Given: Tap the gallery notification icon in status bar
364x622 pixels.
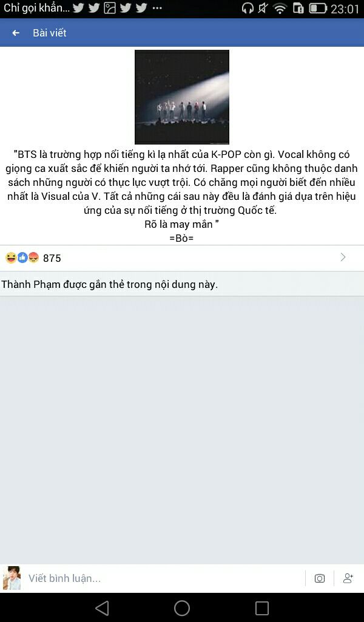Looking at the screenshot, I should (110, 9).
